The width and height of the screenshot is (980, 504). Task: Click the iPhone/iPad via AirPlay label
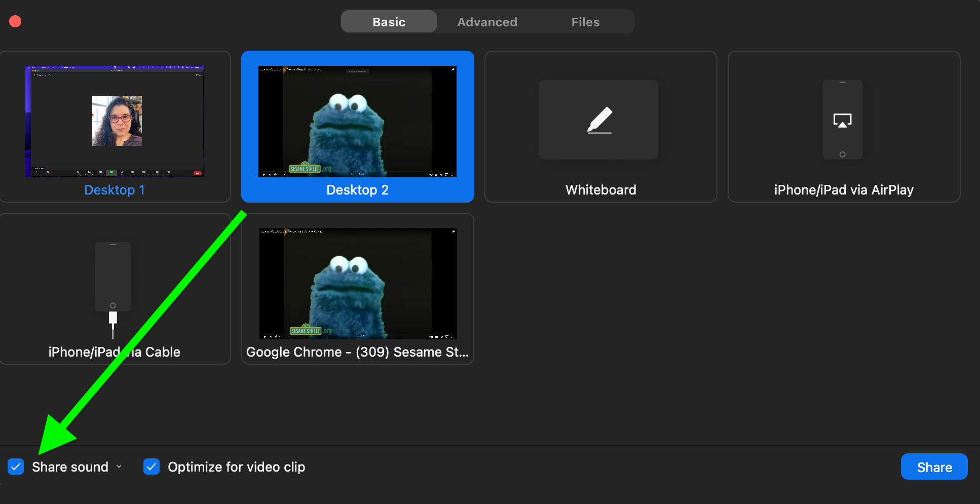pos(844,190)
